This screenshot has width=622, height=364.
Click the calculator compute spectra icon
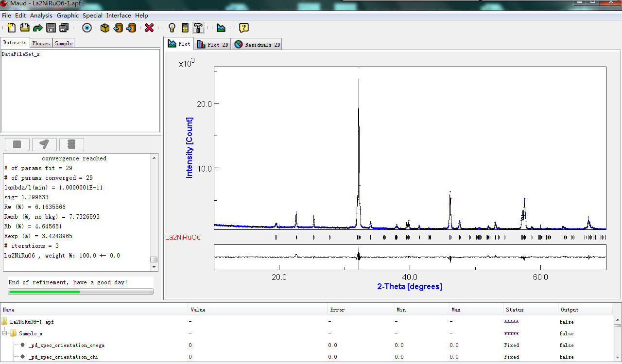185,28
